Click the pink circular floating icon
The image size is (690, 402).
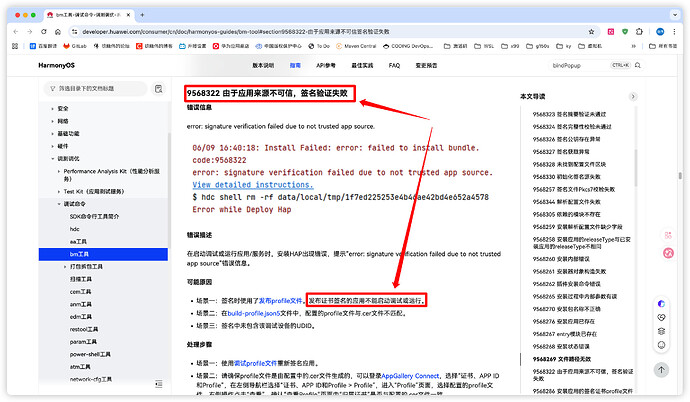click(x=668, y=253)
